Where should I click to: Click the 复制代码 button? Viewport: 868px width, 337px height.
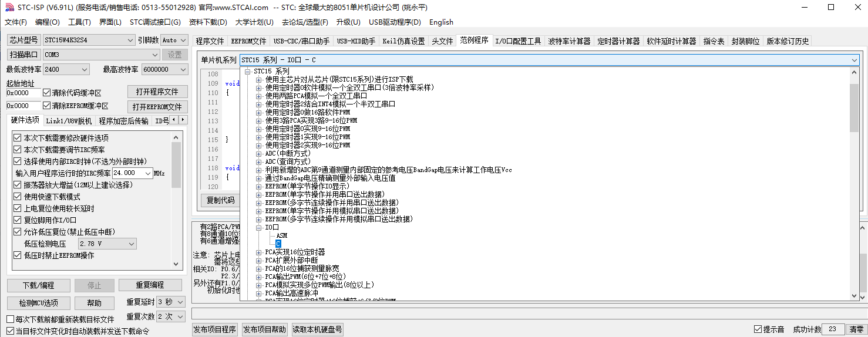coord(221,200)
